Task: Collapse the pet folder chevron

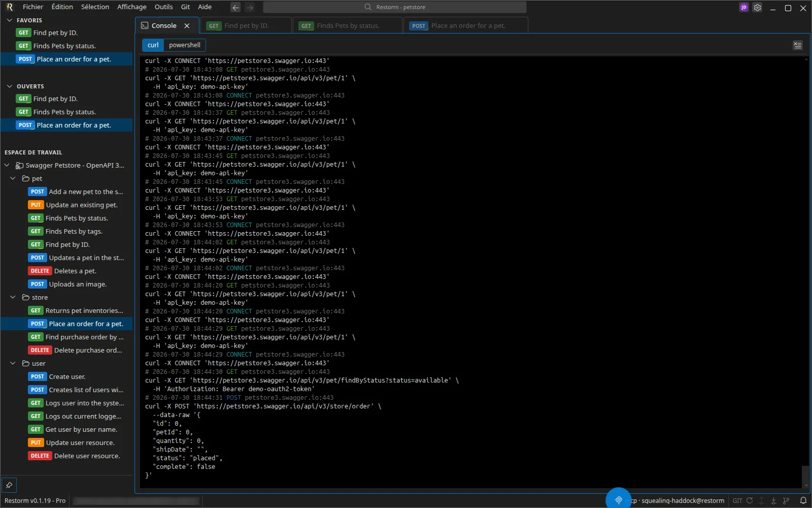Action: (x=13, y=178)
